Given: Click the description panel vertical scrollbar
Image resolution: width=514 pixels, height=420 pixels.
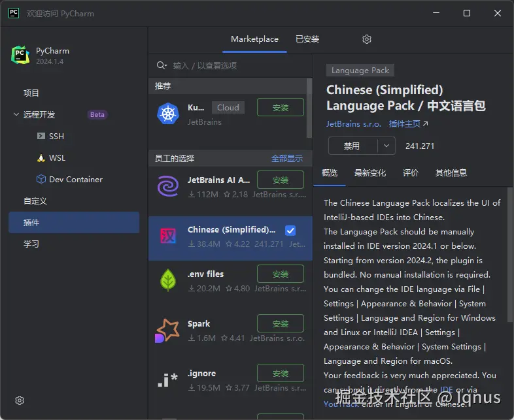Looking at the screenshot, I should [x=509, y=255].
